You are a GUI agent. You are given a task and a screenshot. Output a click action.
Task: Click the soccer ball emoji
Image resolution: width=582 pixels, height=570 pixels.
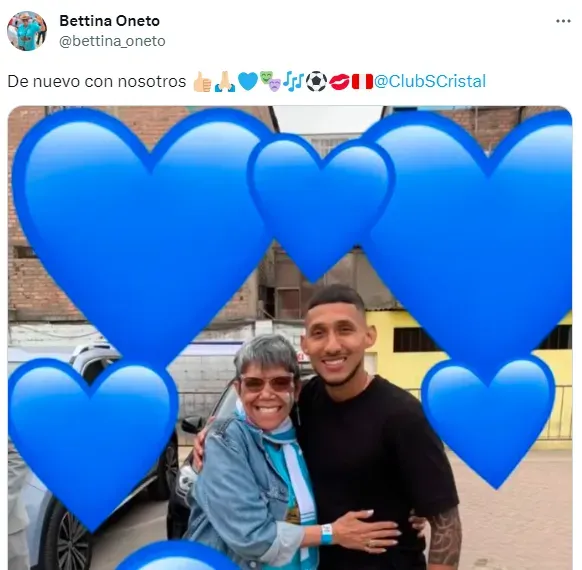[316, 82]
